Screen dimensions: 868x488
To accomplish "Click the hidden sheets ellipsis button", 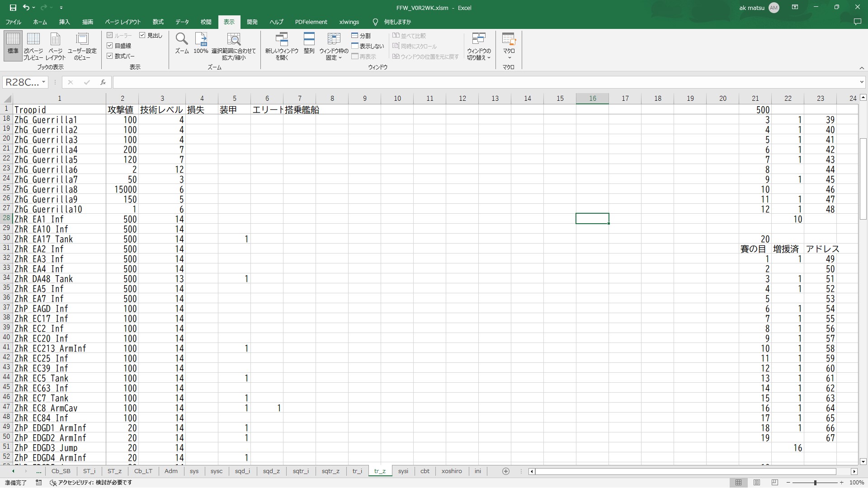I will (x=38, y=471).
